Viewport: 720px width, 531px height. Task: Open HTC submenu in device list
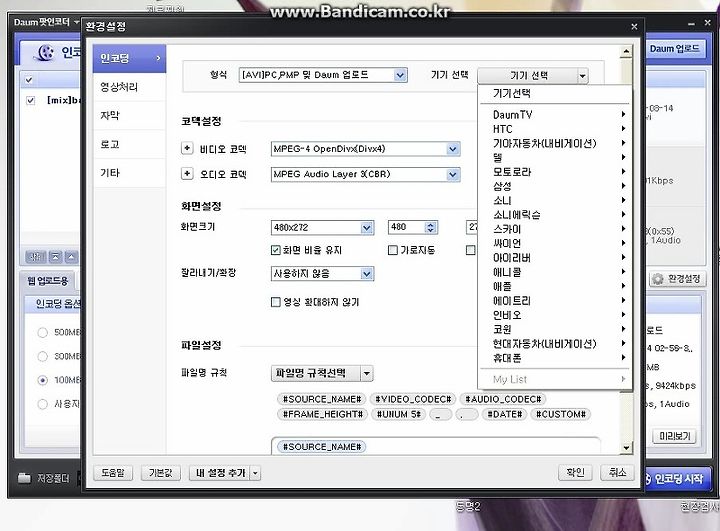[x=555, y=129]
